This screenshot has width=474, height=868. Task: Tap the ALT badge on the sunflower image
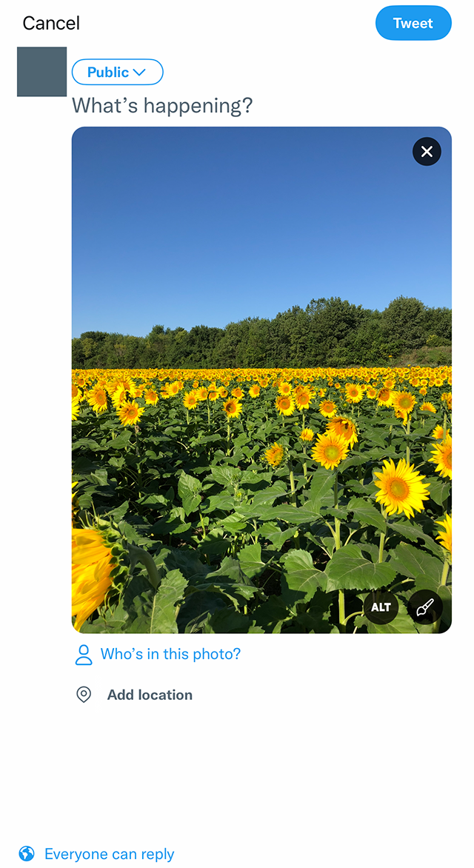point(381,607)
